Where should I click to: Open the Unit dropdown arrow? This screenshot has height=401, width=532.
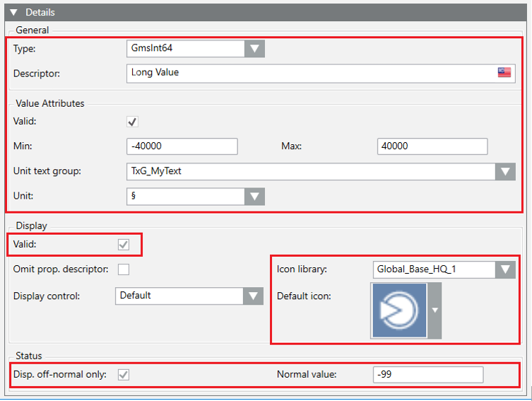pos(254,196)
